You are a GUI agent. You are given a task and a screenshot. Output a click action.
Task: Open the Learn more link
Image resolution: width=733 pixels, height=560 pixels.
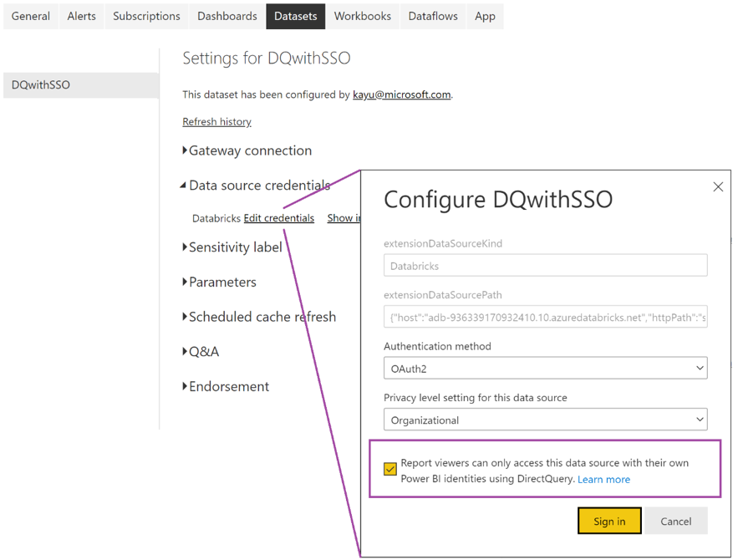tap(603, 479)
